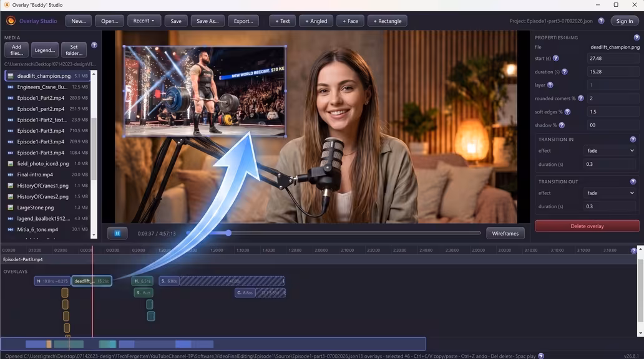Create a new project with New...
The height and width of the screenshot is (359, 644).
79,21
